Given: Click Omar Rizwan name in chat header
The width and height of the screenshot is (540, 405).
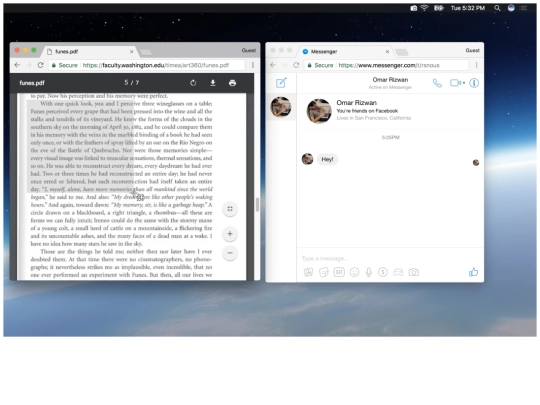Looking at the screenshot, I should point(390,80).
